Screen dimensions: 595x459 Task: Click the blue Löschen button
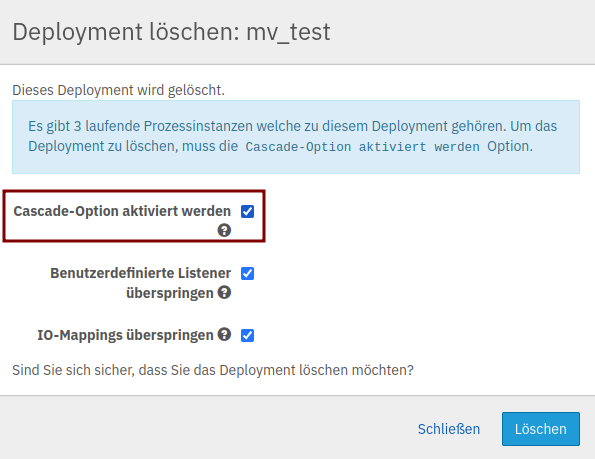(x=541, y=429)
